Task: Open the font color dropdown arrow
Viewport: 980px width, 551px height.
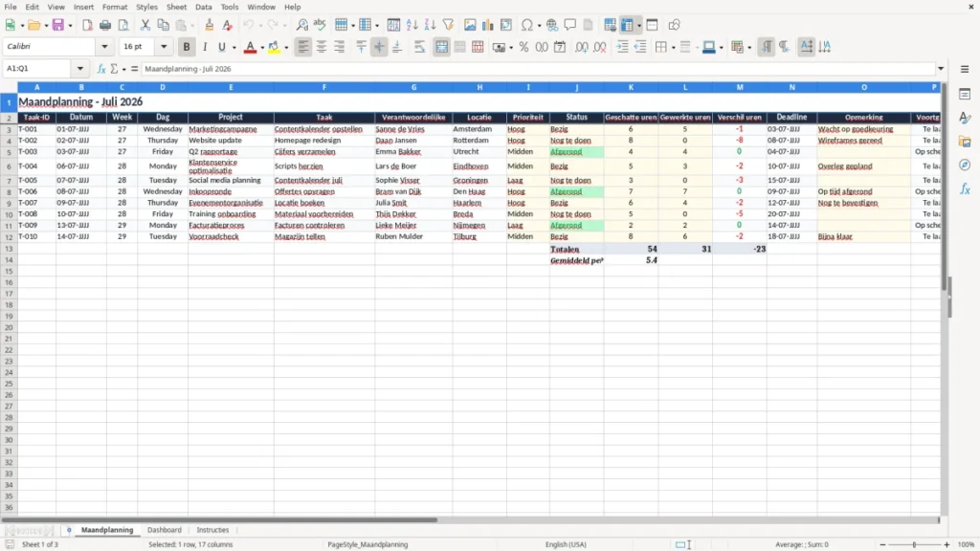Action: (x=262, y=48)
